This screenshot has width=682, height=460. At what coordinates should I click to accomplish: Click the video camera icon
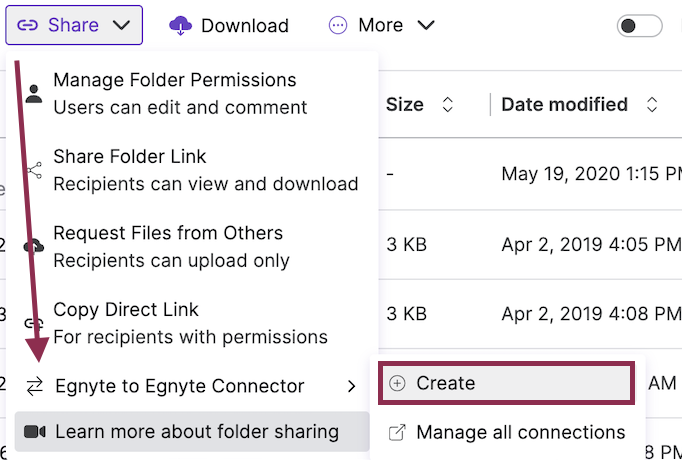pyautogui.click(x=35, y=432)
